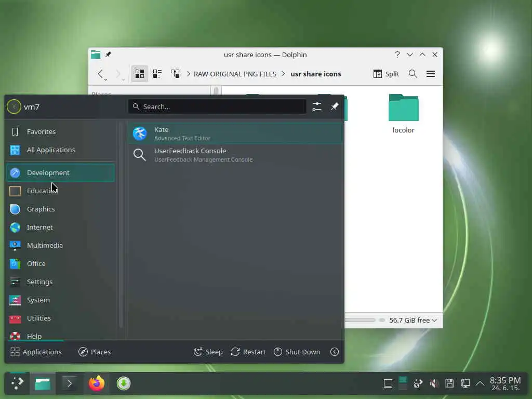
Task: Open the KDE application launcher button
Action: (x=17, y=383)
